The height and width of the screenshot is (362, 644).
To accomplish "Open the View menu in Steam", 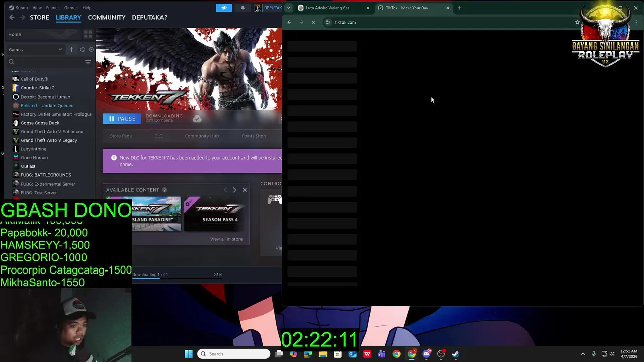I will (x=37, y=8).
